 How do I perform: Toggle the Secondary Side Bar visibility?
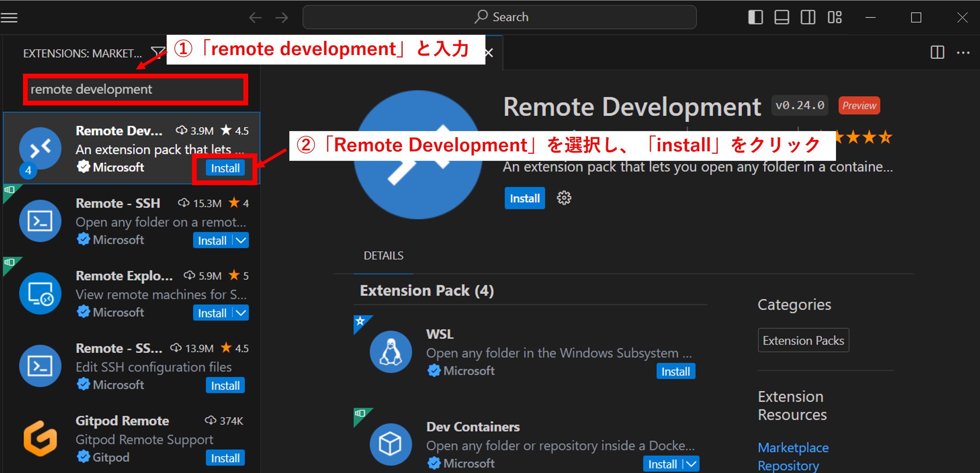point(808,18)
